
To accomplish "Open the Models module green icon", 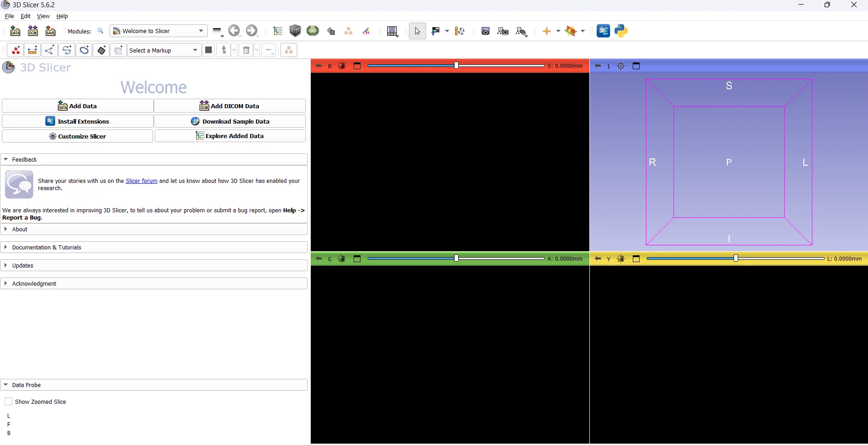I will click(x=313, y=31).
